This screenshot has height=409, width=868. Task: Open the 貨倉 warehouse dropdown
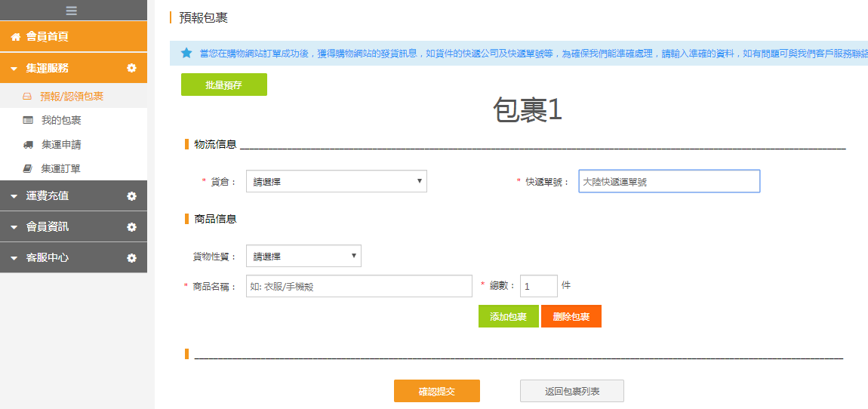coord(337,181)
